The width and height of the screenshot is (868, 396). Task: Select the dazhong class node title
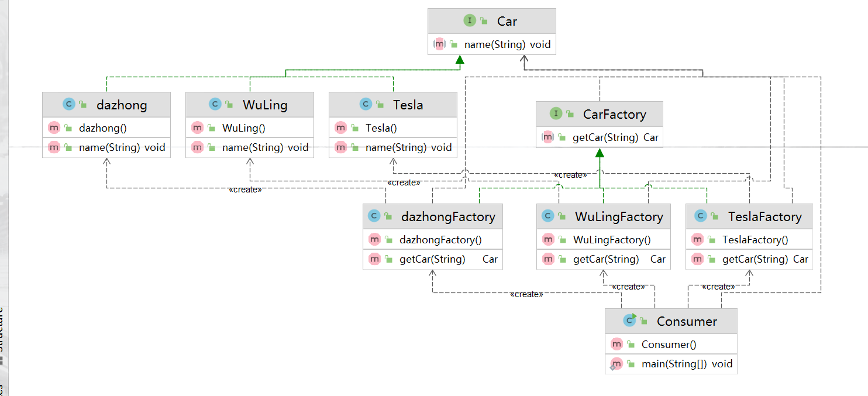coord(122,105)
